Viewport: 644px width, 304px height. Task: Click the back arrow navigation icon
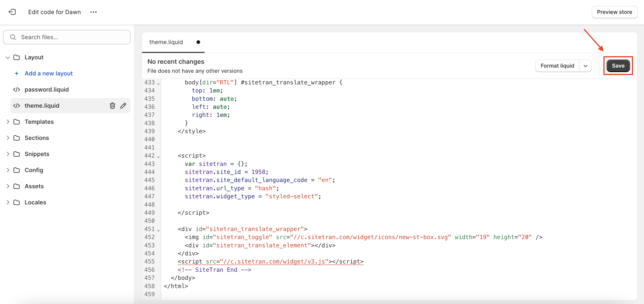click(12, 11)
